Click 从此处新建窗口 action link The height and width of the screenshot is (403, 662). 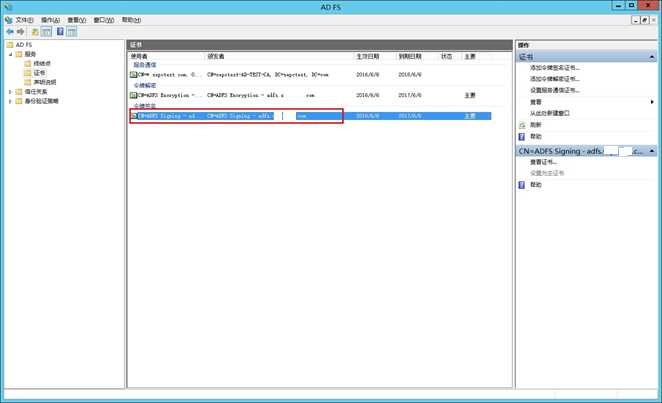pyautogui.click(x=550, y=113)
